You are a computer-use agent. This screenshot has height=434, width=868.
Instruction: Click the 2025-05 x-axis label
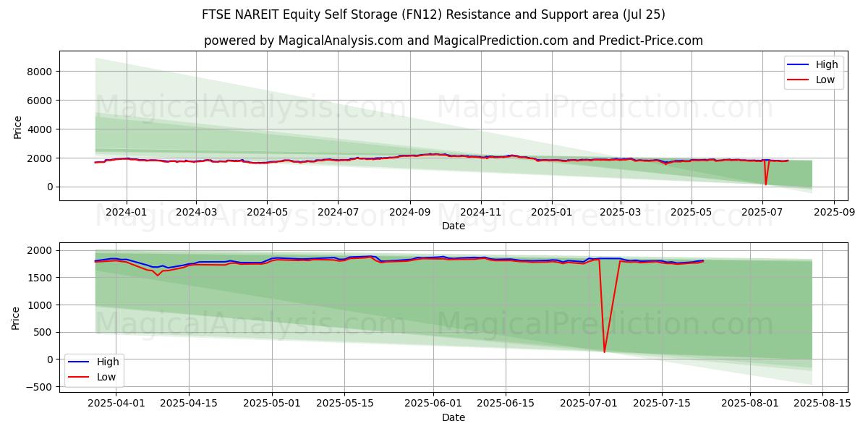pyautogui.click(x=691, y=213)
